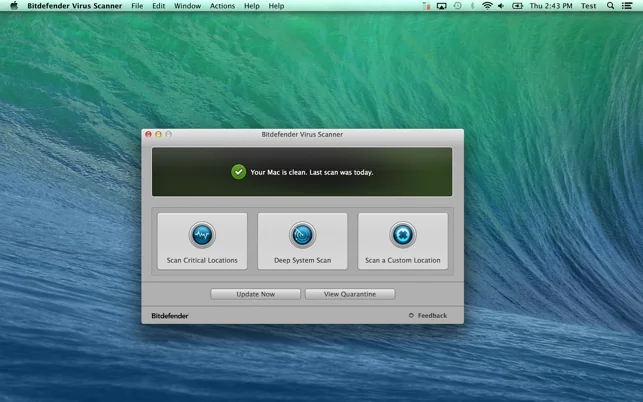
Task: Open the Window menu
Action: [187, 6]
